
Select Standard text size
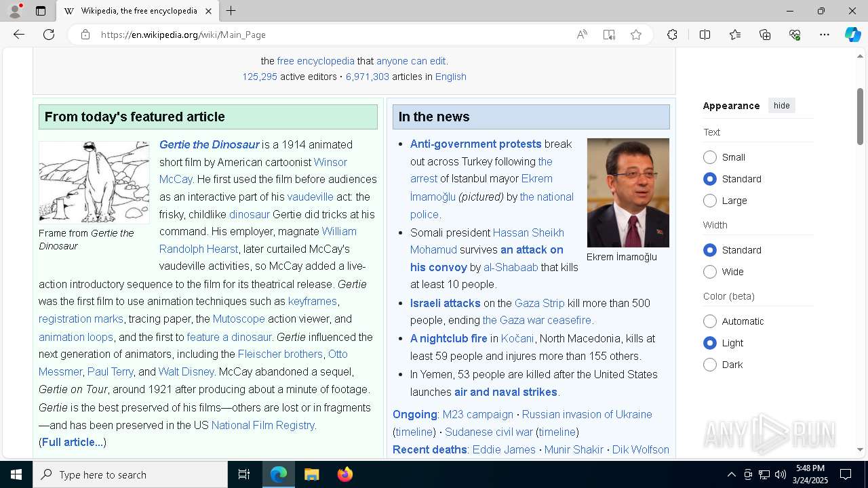tap(710, 179)
